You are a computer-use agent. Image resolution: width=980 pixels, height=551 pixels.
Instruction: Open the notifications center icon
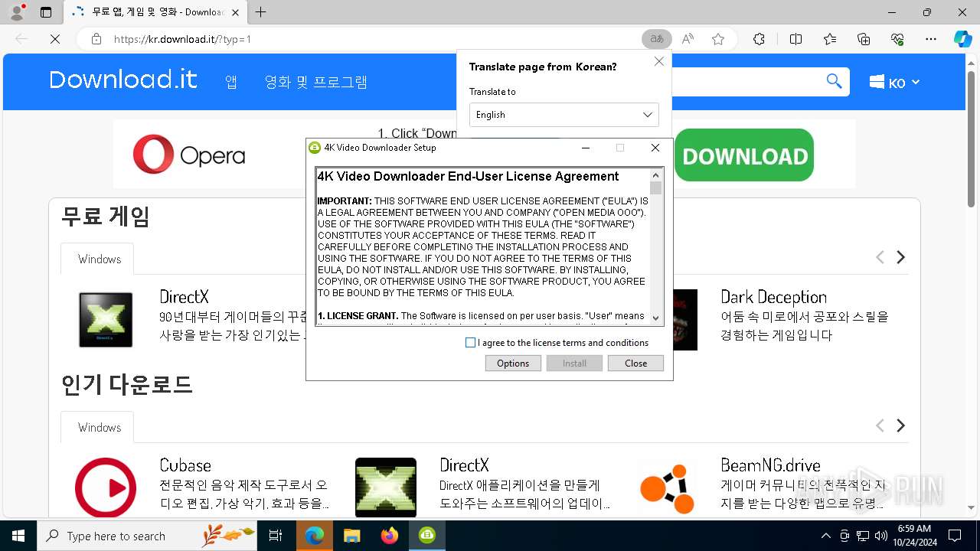955,536
